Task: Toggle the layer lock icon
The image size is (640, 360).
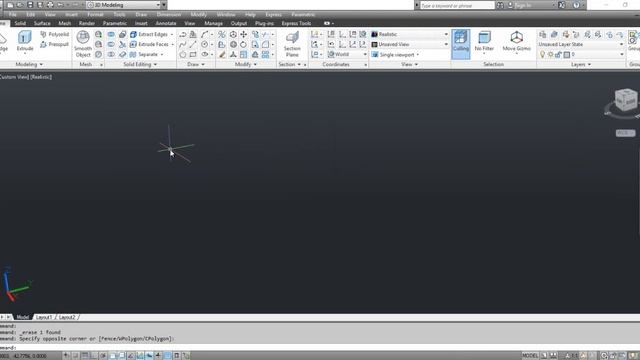Action: click(558, 54)
